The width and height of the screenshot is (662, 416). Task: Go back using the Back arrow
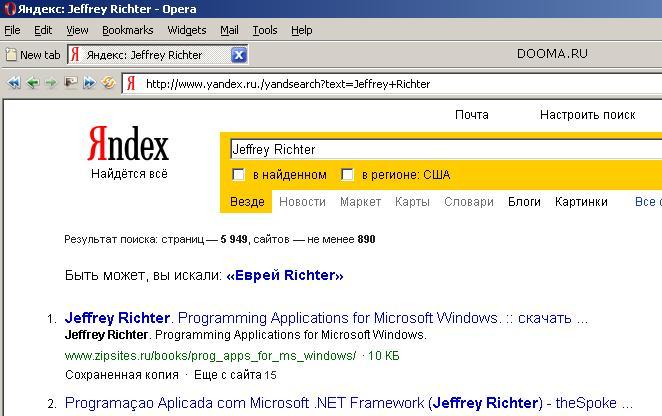point(32,84)
